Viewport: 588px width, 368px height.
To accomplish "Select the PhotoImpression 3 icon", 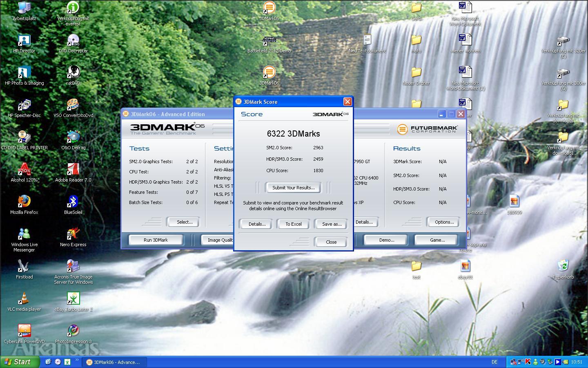I will click(x=73, y=334).
